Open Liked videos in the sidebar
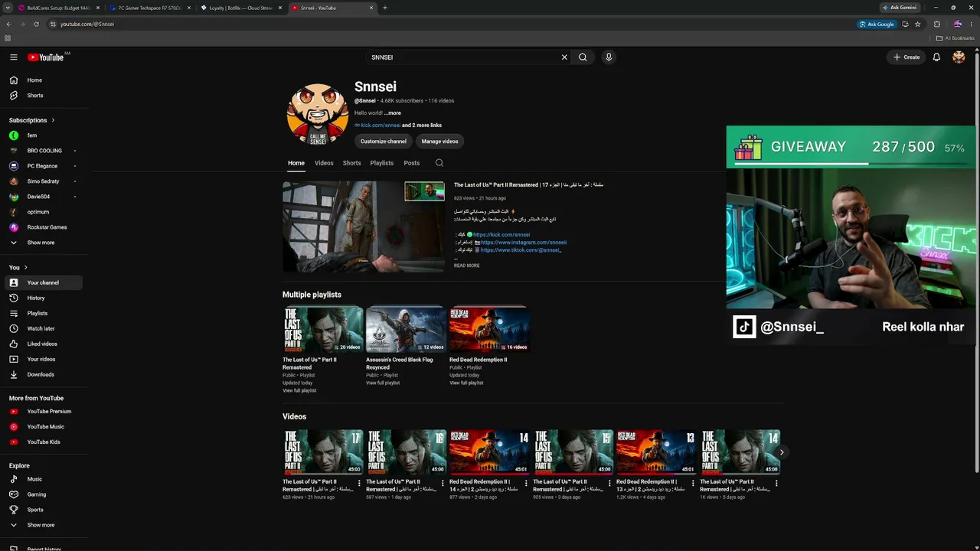Image resolution: width=980 pixels, height=551 pixels. point(44,344)
